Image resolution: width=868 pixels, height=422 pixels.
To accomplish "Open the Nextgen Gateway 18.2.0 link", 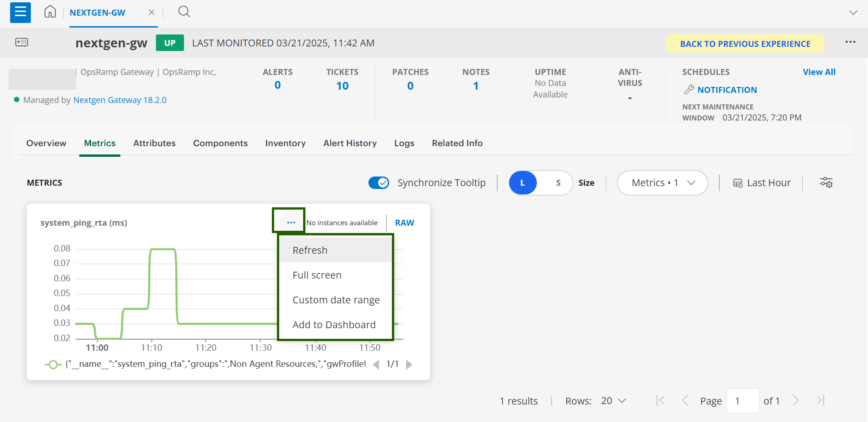I will point(120,100).
